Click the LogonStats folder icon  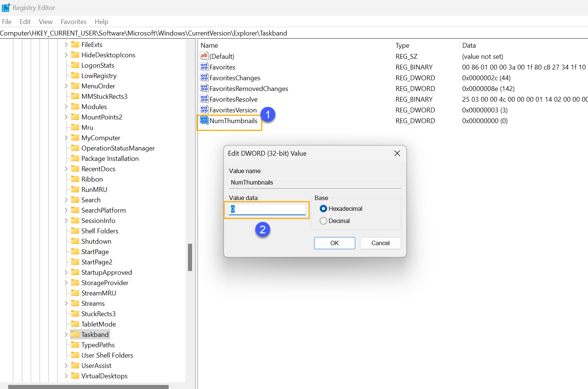pos(75,65)
